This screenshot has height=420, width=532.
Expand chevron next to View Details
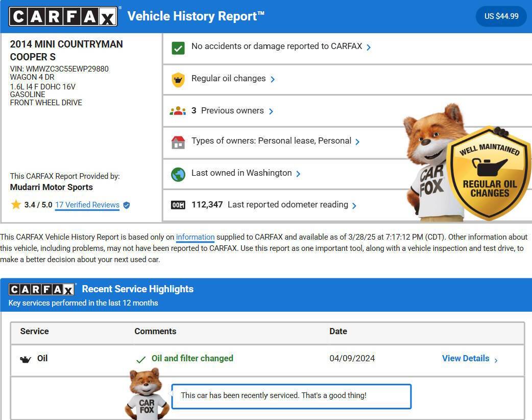click(x=496, y=360)
